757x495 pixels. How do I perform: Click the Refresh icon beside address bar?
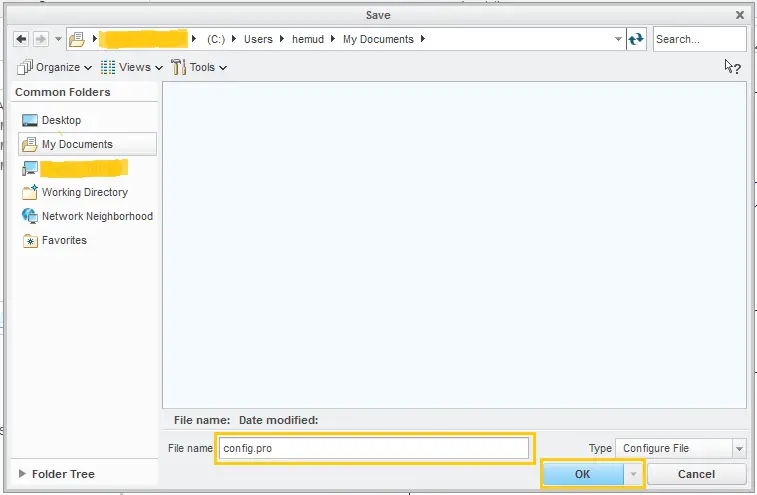point(636,39)
